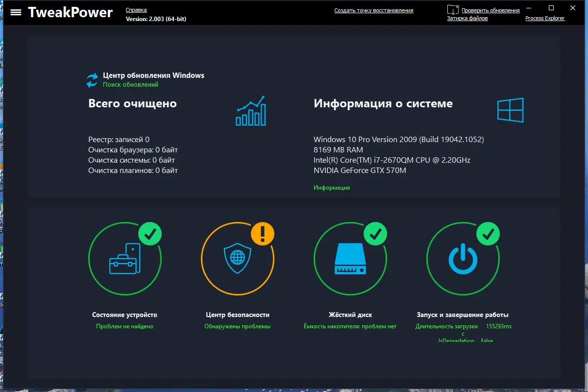Click Информация о системе heading
The image size is (588, 392).
(383, 104)
